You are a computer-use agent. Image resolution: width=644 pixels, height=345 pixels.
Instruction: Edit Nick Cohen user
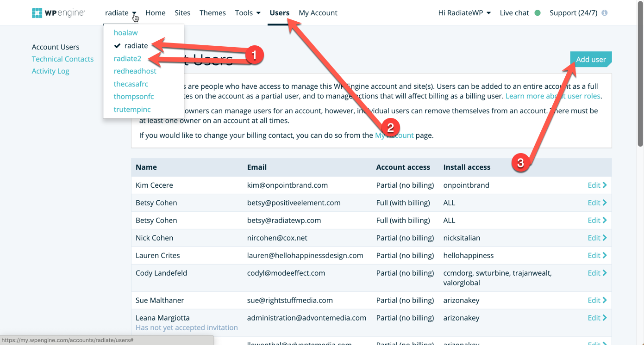[x=597, y=238]
